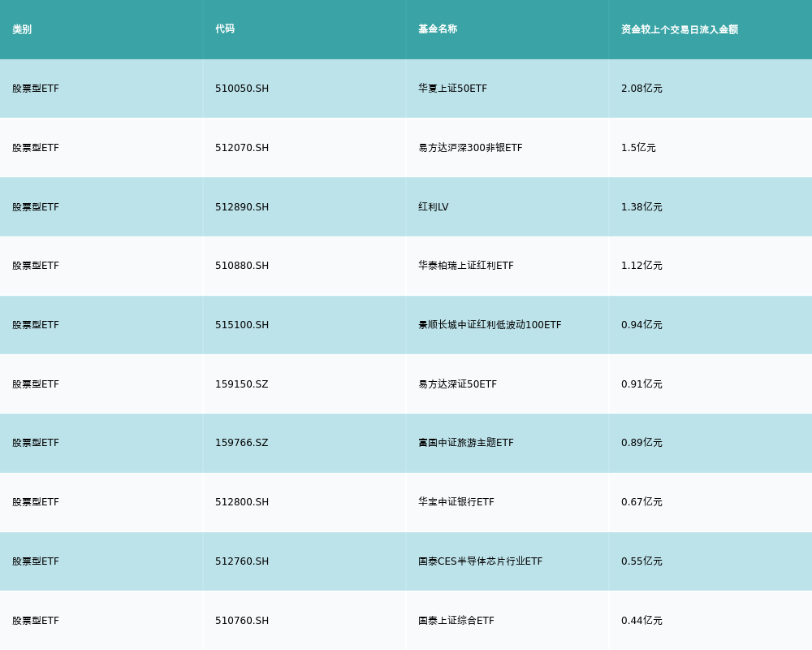Click 股票型ETF in the 512800.SH row

(x=36, y=502)
